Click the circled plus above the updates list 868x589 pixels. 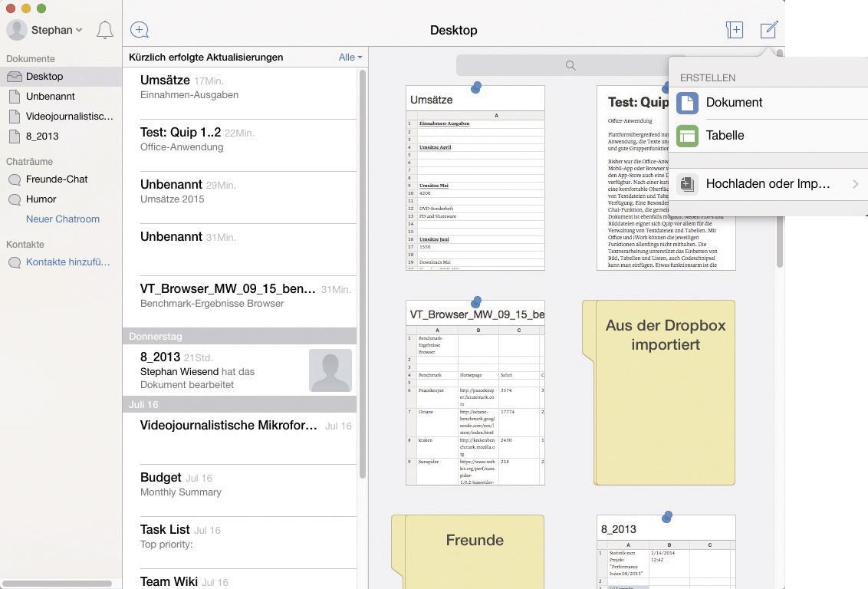tap(140, 29)
